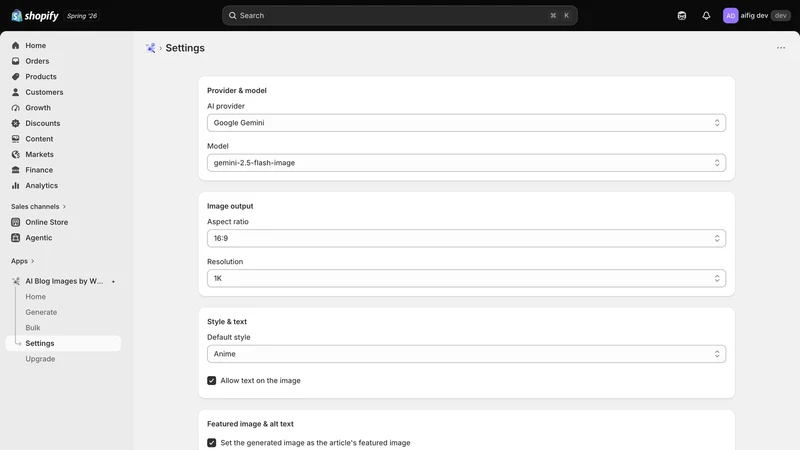Screen dimensions: 800x450
Task: Open the app's Home subpage
Action: 36,297
